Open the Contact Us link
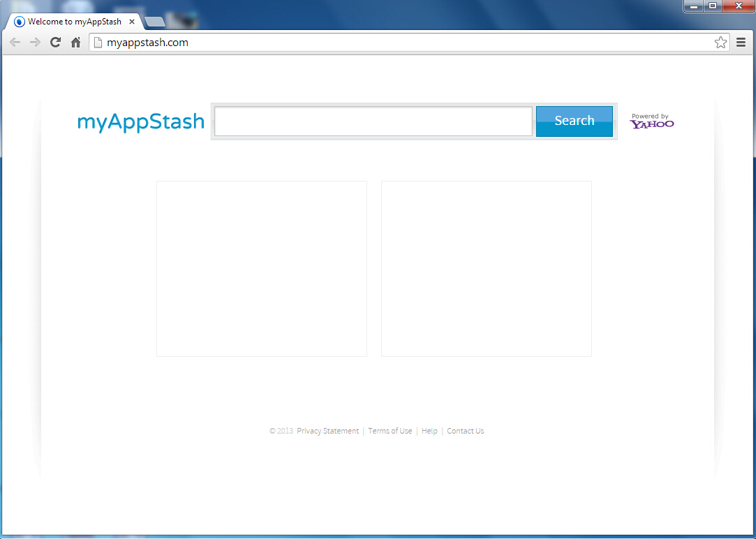The height and width of the screenshot is (539, 756). click(466, 431)
